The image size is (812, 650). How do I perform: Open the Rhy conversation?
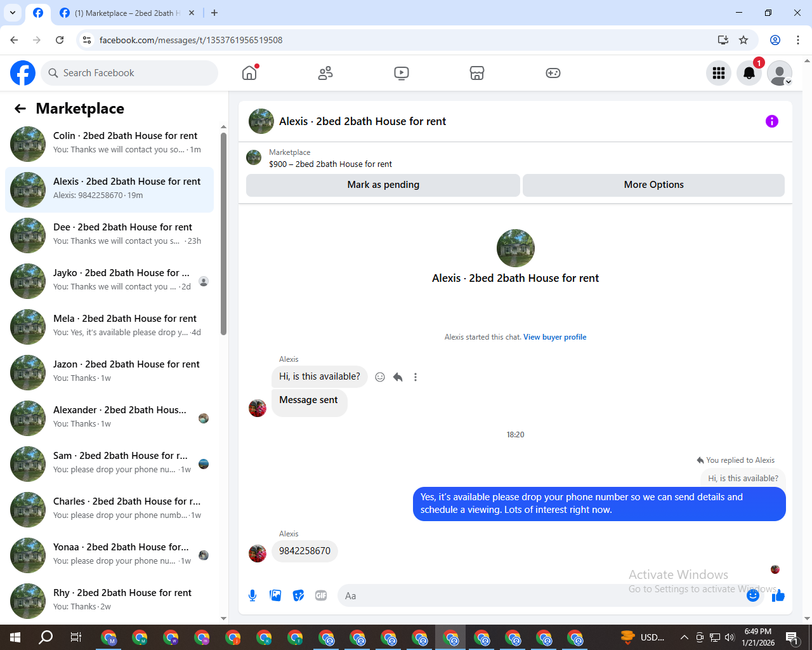click(109, 600)
